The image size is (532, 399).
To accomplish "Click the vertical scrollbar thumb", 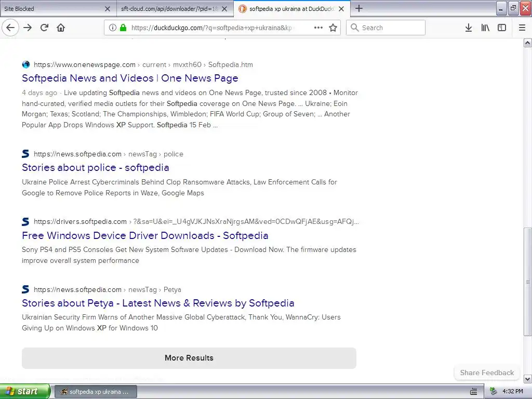I will (x=528, y=282).
